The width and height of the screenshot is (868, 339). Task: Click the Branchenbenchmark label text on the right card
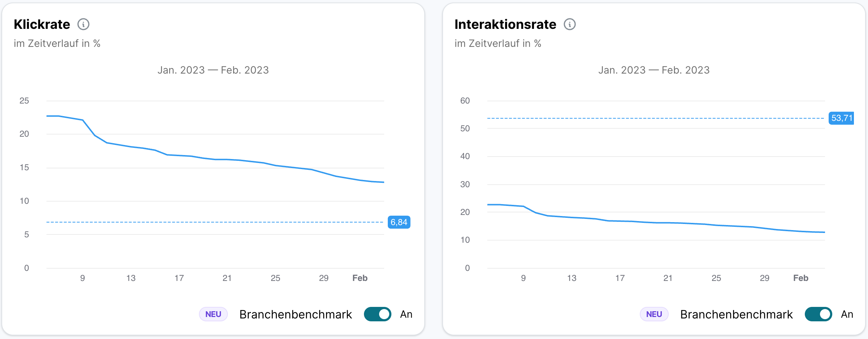(x=736, y=314)
